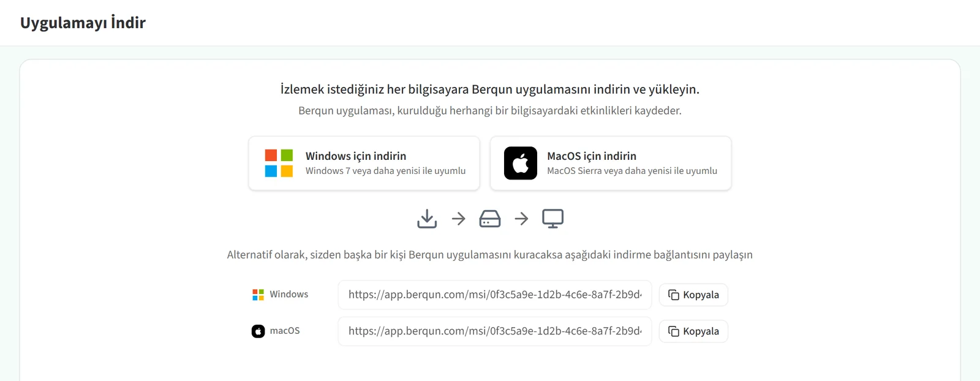Click the small Windows logo beside link row
The width and height of the screenshot is (980, 381).
point(258,295)
